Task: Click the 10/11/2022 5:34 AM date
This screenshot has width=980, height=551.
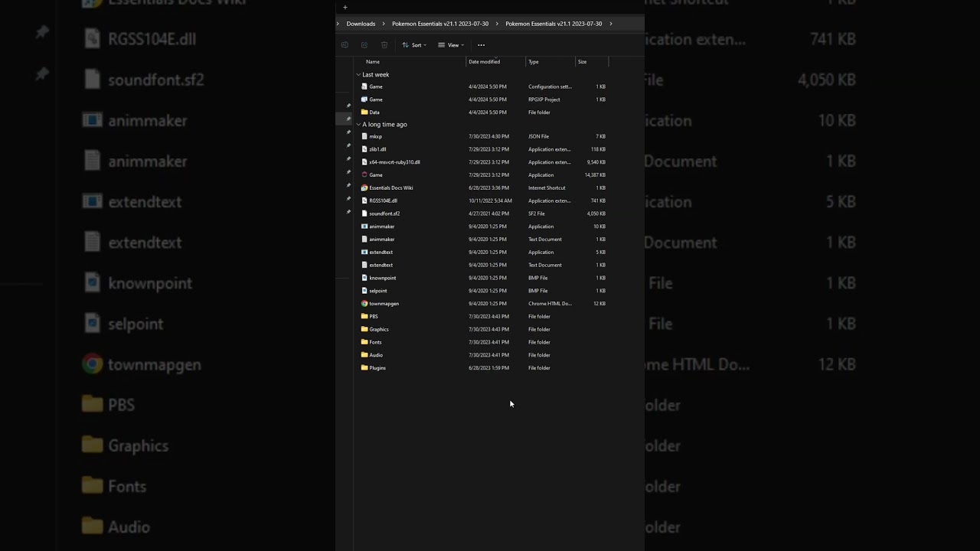Action: 490,201
